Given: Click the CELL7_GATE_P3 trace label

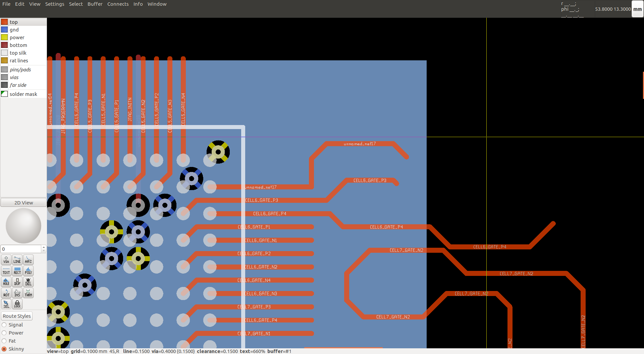Looking at the screenshot, I should (254, 307).
